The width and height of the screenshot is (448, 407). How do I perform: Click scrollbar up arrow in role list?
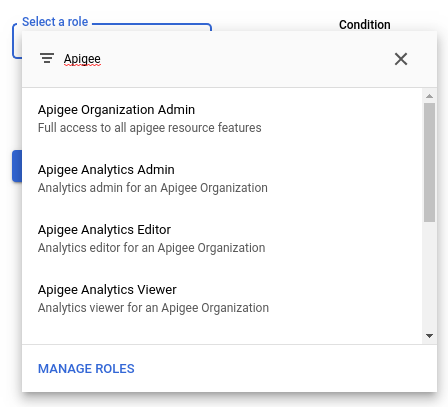tap(429, 96)
